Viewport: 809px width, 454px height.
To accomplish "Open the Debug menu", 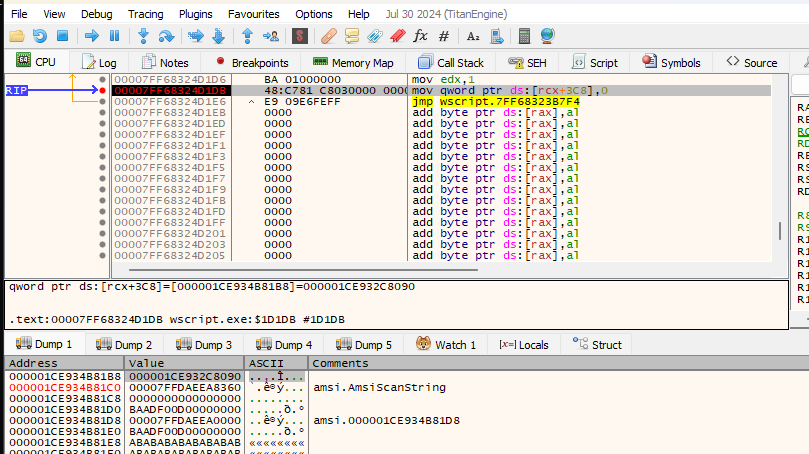I will (x=96, y=14).
